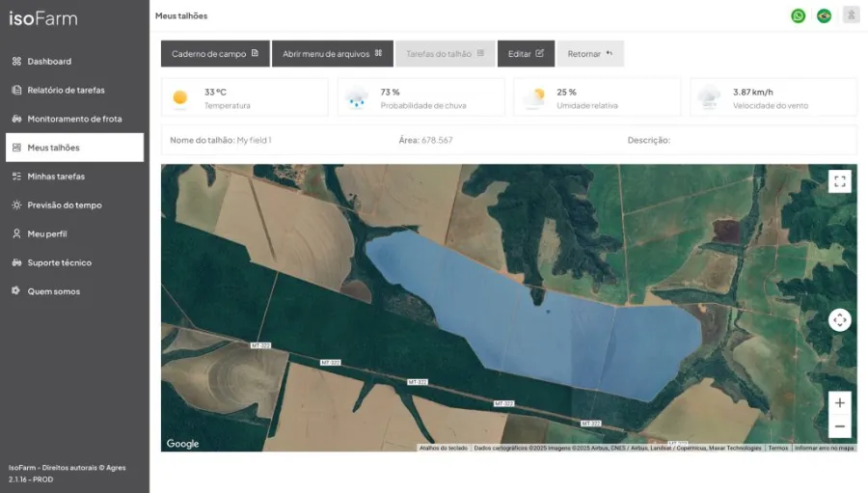Click Informar erro no mapa link
The width and height of the screenshot is (868, 493).
pyautogui.click(x=825, y=448)
